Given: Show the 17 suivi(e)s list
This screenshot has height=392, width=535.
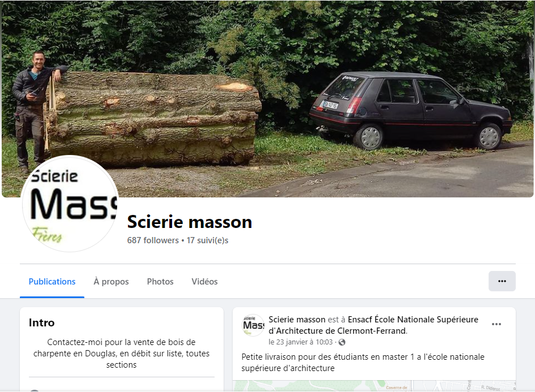Looking at the screenshot, I should pyautogui.click(x=207, y=240).
